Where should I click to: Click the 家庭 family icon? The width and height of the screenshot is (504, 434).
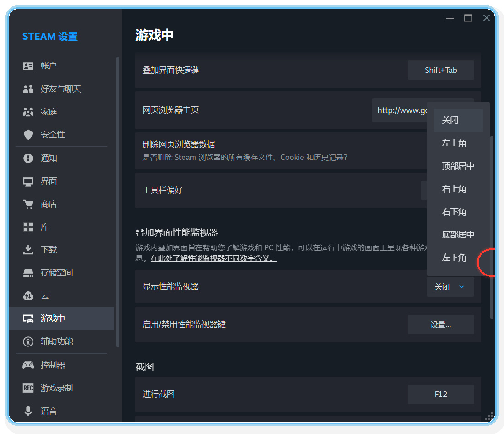(x=28, y=112)
